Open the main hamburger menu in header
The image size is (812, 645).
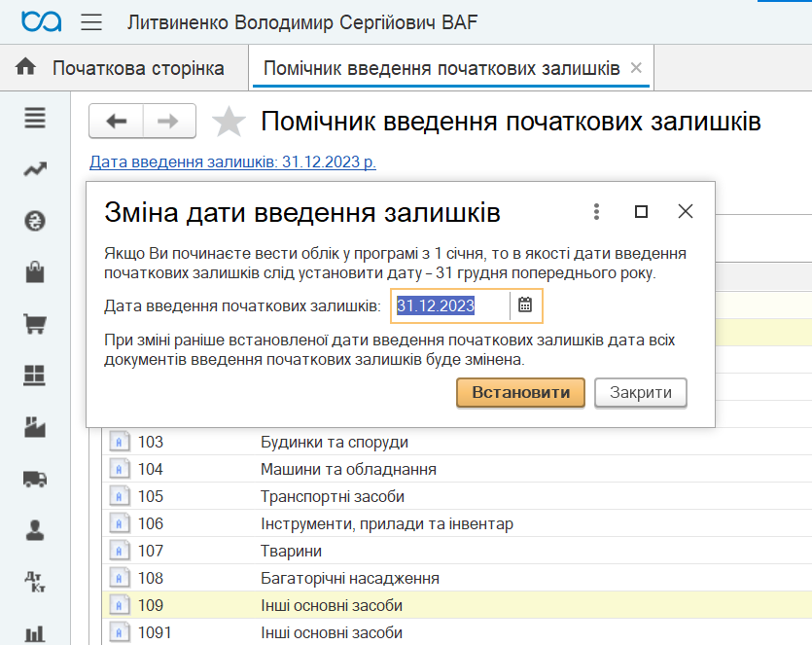(x=91, y=22)
